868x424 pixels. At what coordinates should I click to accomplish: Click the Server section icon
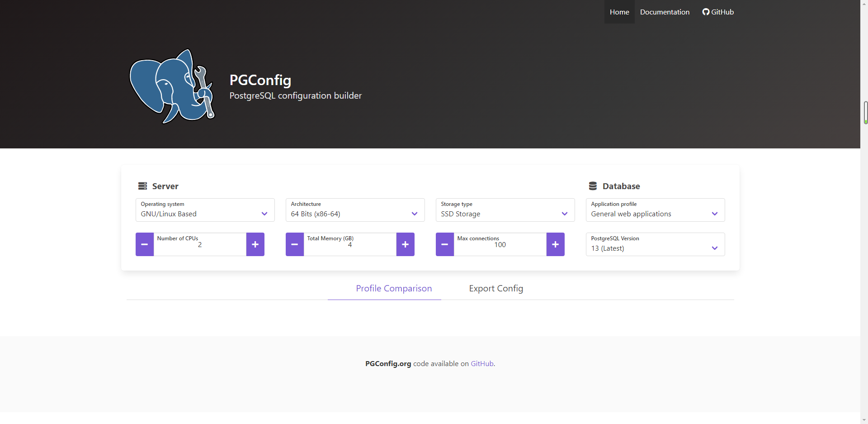pyautogui.click(x=142, y=186)
